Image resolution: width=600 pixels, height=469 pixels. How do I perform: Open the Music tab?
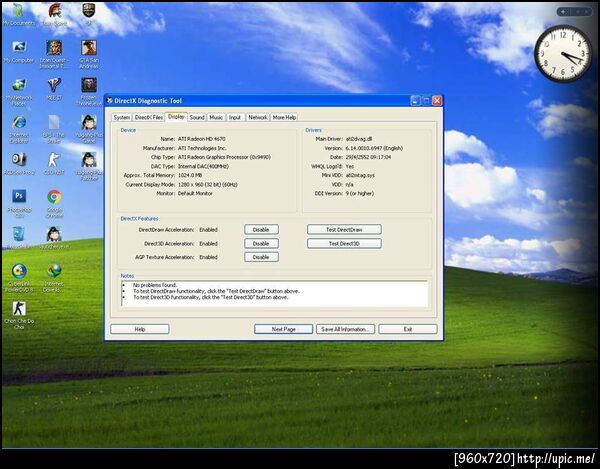tap(216, 117)
